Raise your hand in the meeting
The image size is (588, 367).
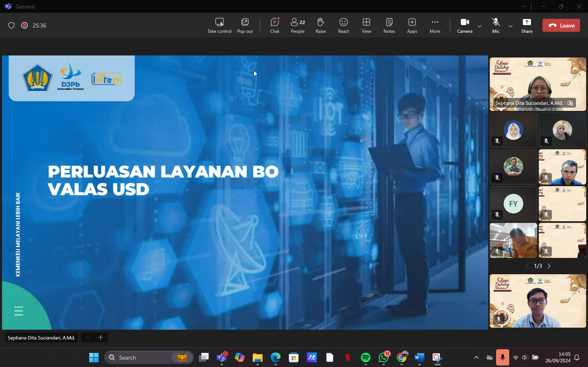(x=321, y=25)
